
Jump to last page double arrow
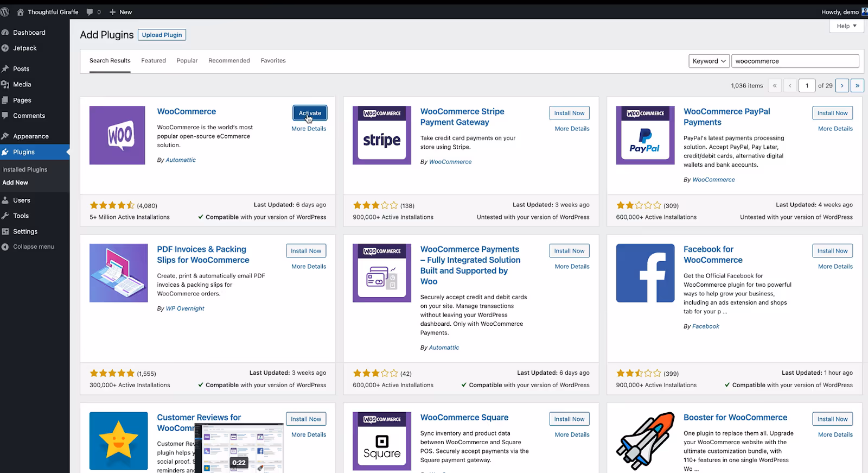[857, 85]
